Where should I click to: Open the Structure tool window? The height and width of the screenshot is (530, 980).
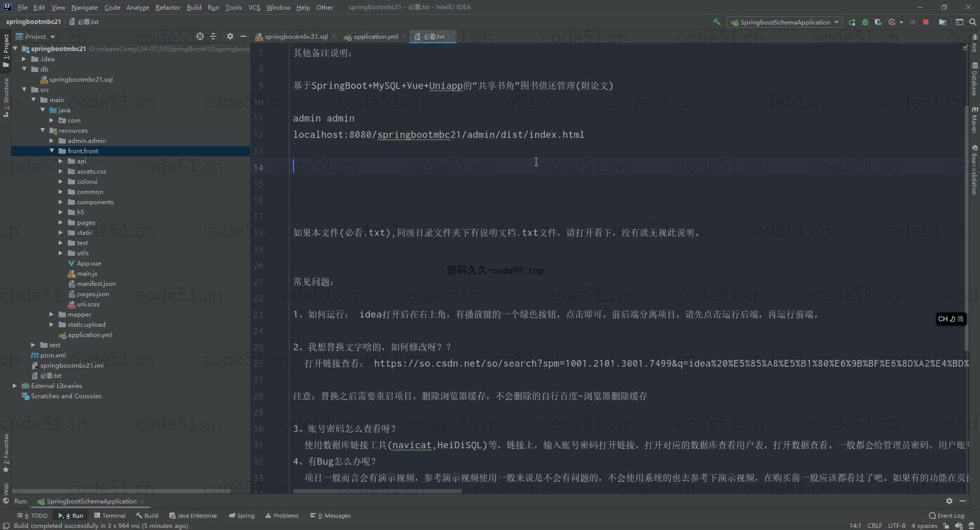(6, 98)
